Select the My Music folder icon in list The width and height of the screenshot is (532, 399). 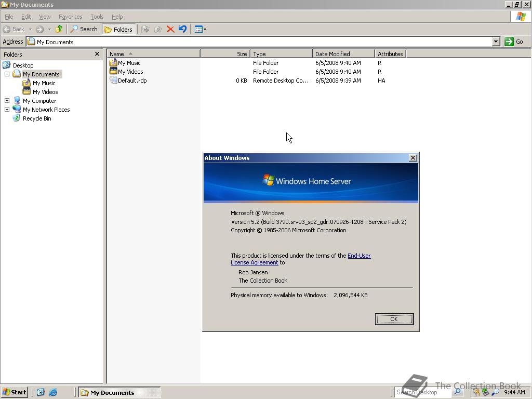(113, 63)
